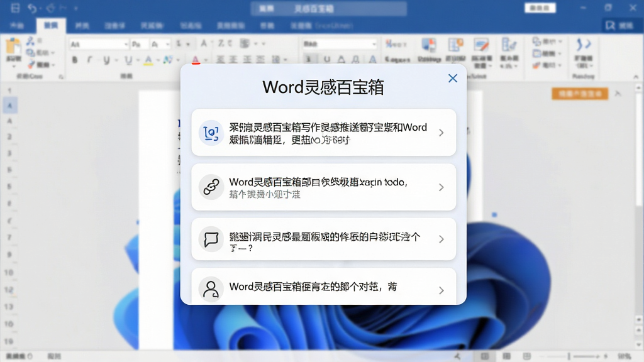Viewport: 644px width, 362px height.
Task: Click the center align icon in paragraph group
Action: coord(234,60)
